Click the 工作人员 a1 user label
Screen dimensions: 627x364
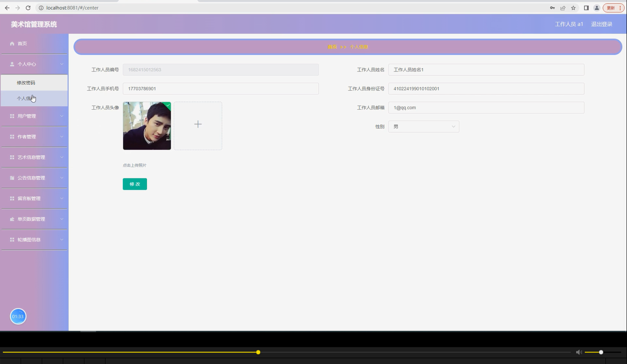click(x=569, y=24)
